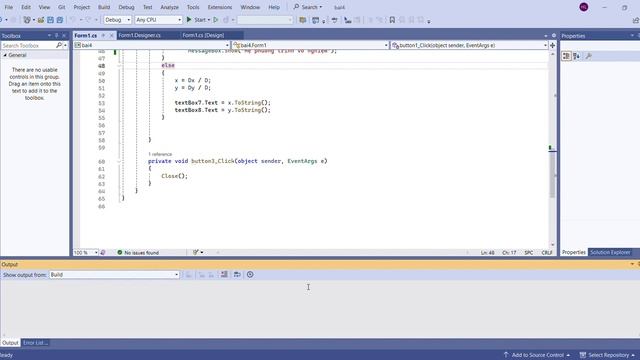Click the editor vertical scrollbar thumb
The width and height of the screenshot is (640, 360).
pos(552,174)
